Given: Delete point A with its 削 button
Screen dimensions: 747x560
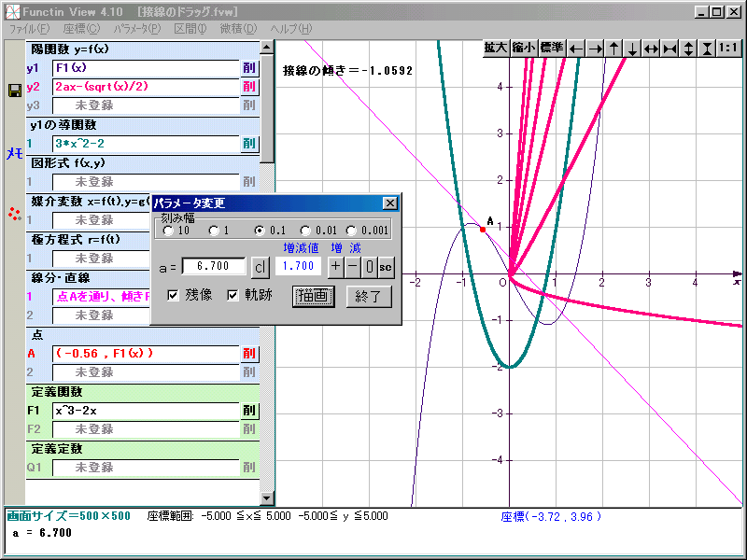Looking at the screenshot, I should 249,354.
